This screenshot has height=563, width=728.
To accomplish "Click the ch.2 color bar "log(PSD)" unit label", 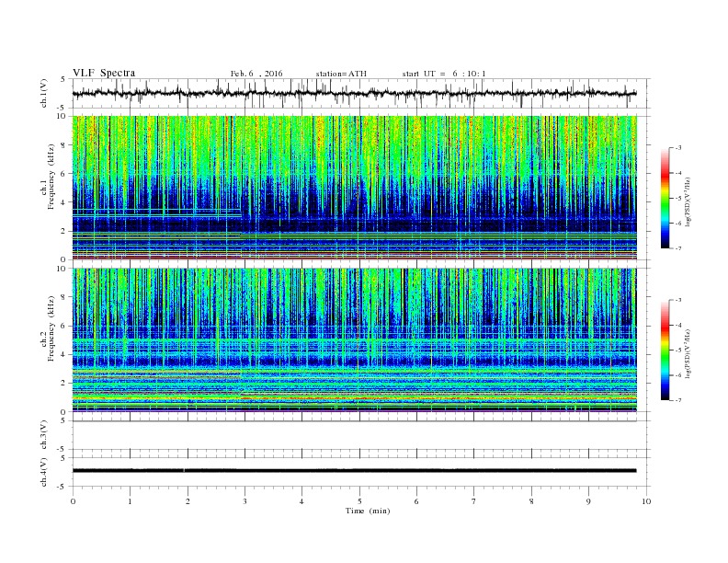I will (x=688, y=353).
